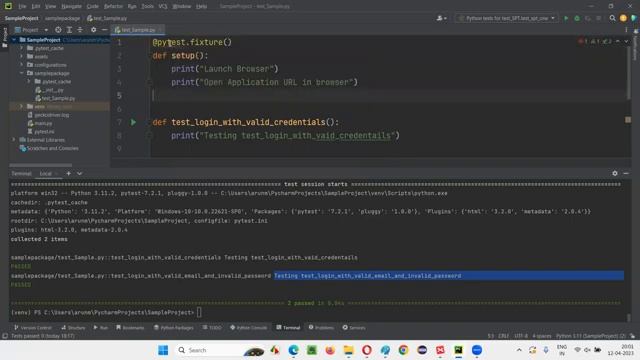Collapse samplepackage folder
The width and height of the screenshot is (640, 360).
click(22, 73)
